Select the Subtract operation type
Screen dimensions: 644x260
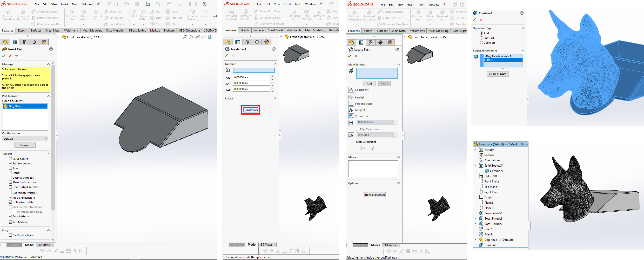[481, 38]
